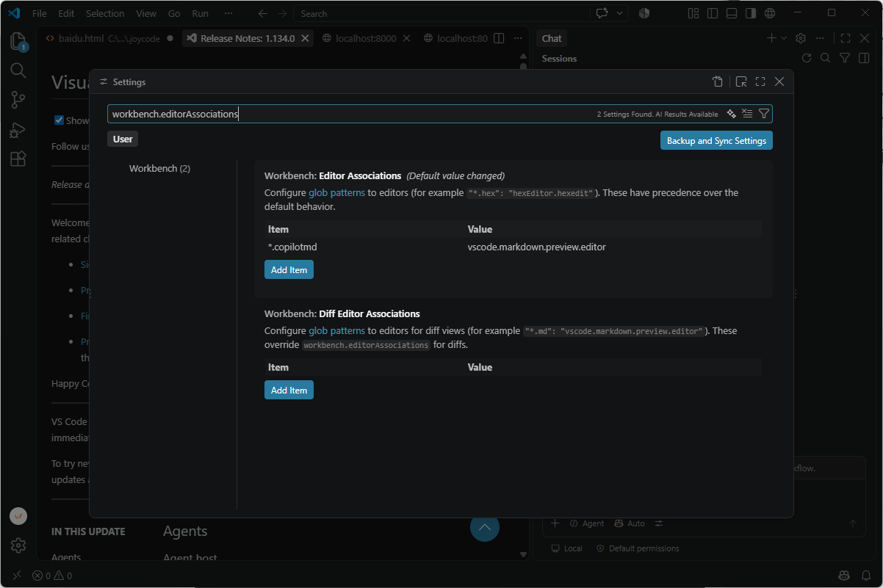Toggle the Sessions side-by-side layout icon
The image size is (883, 588).
pos(864,58)
